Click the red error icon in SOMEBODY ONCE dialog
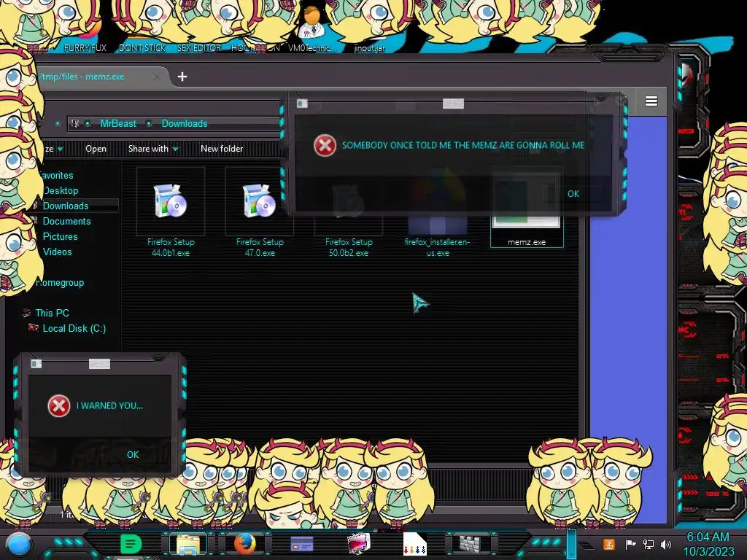The image size is (747, 560). point(325,145)
